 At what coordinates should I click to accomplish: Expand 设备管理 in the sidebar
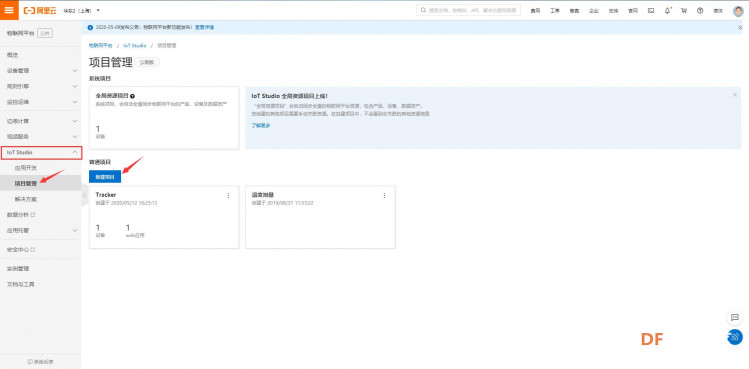point(41,71)
